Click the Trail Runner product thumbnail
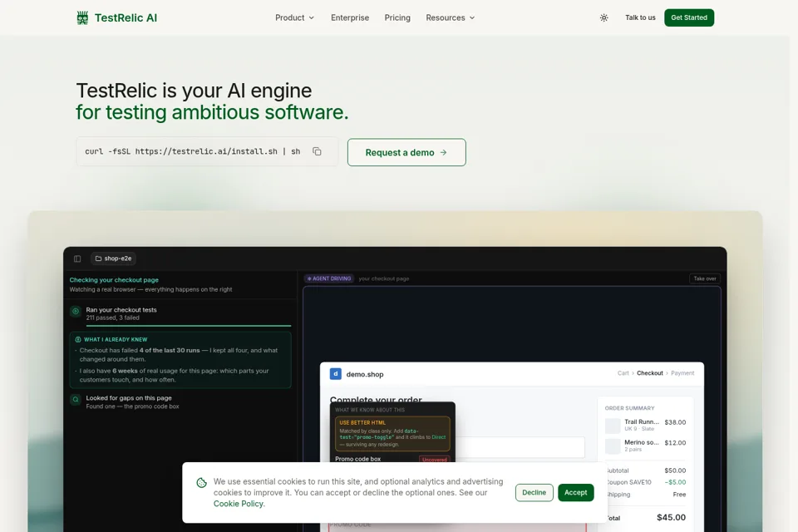 click(613, 426)
